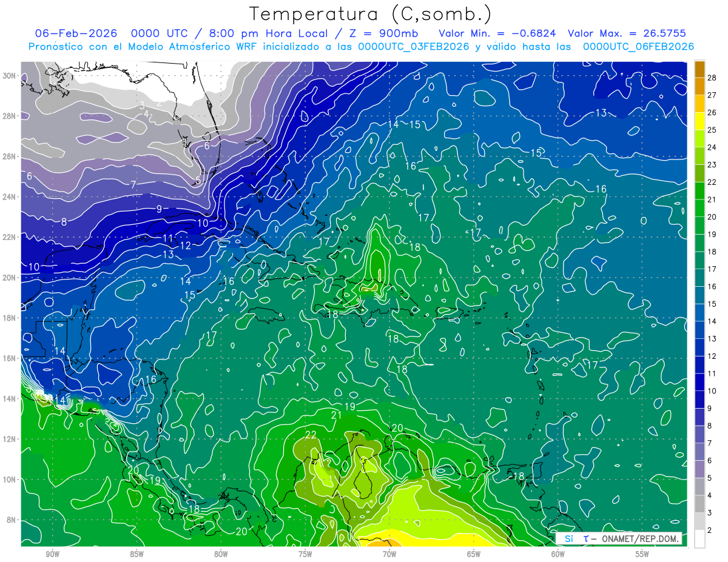Click the 16N latitude axis label
The width and height of the screenshot is (728, 562).
coord(10,358)
